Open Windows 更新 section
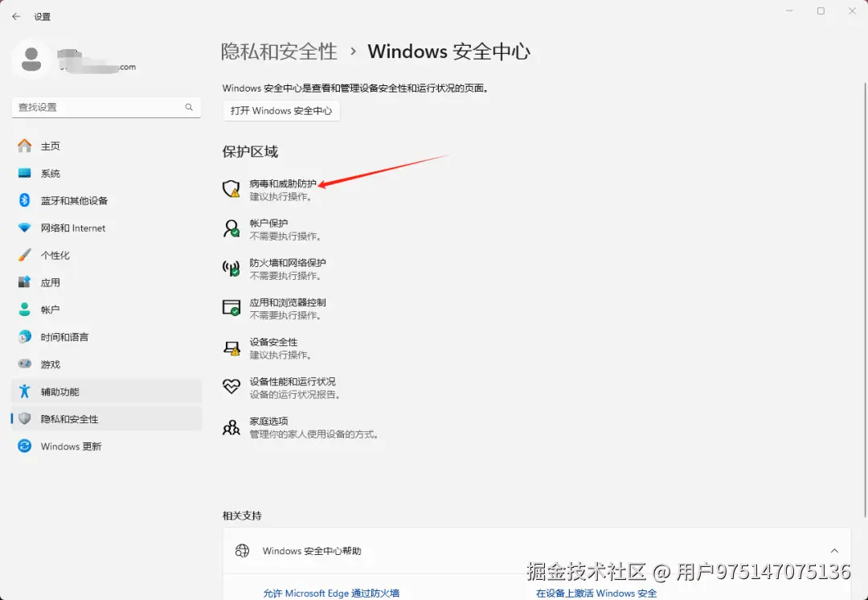The image size is (868, 600). tap(106, 446)
